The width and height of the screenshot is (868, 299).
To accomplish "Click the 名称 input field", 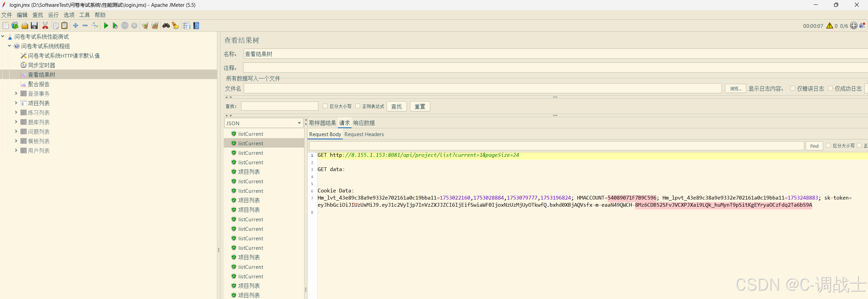I will pos(555,54).
